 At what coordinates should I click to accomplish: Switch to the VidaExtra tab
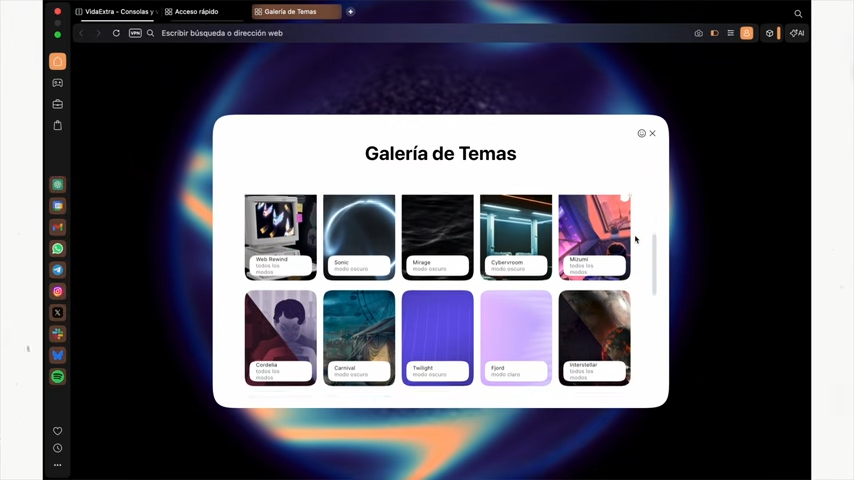coord(117,11)
